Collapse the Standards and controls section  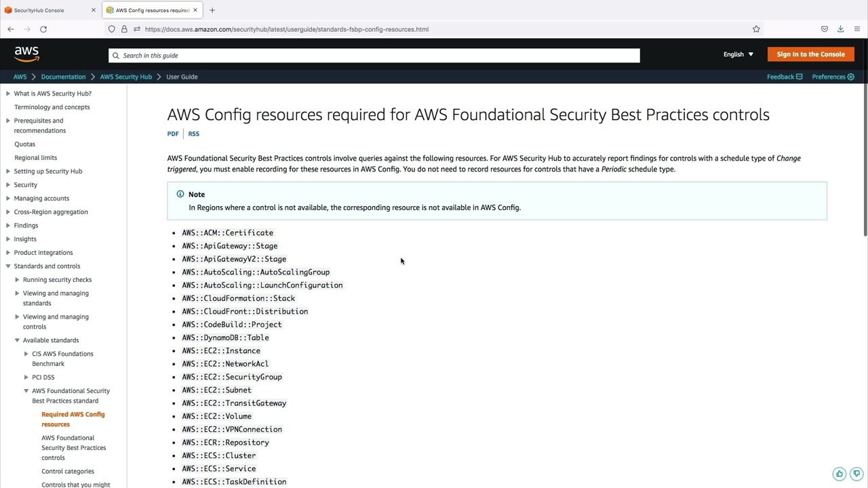point(8,266)
